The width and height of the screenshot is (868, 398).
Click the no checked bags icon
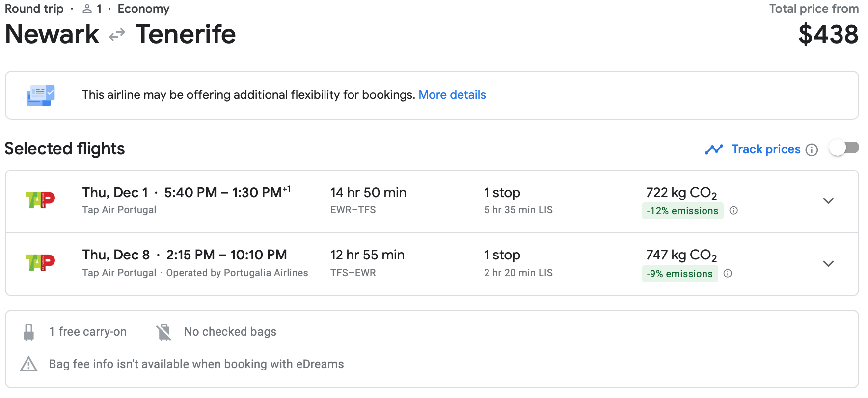164,332
